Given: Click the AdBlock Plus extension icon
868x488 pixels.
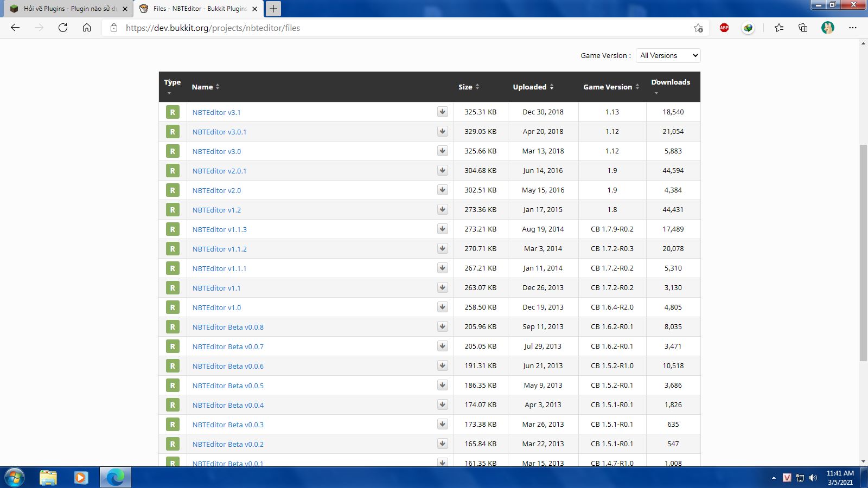Looking at the screenshot, I should [x=724, y=28].
